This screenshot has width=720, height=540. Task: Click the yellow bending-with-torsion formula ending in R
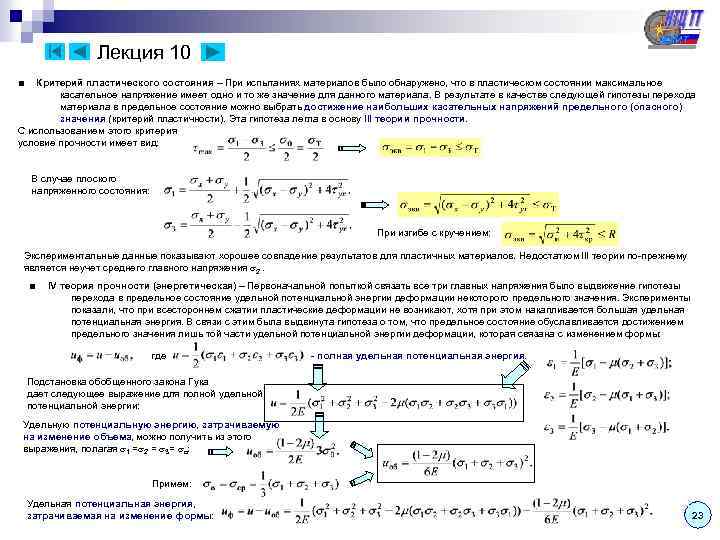(x=560, y=234)
